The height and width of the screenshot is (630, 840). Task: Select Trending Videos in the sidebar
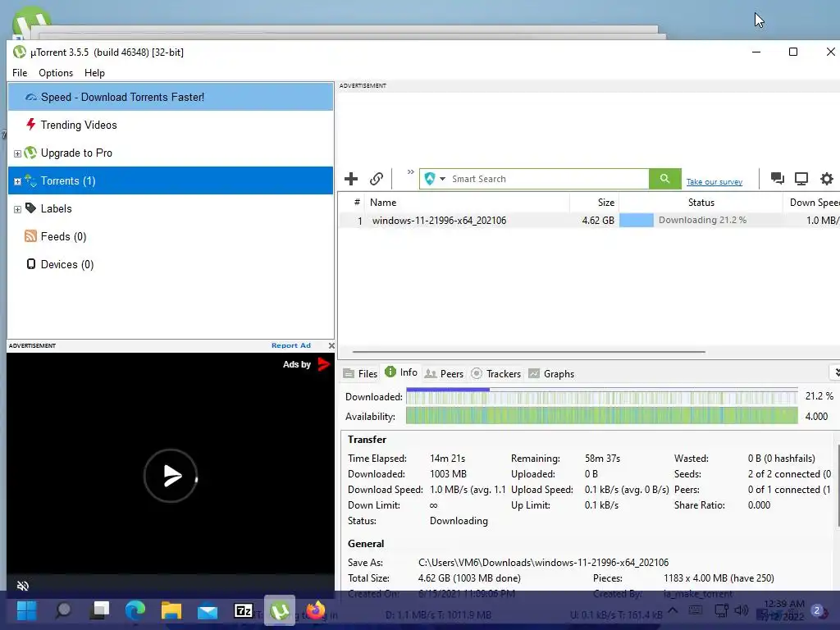coord(171,125)
